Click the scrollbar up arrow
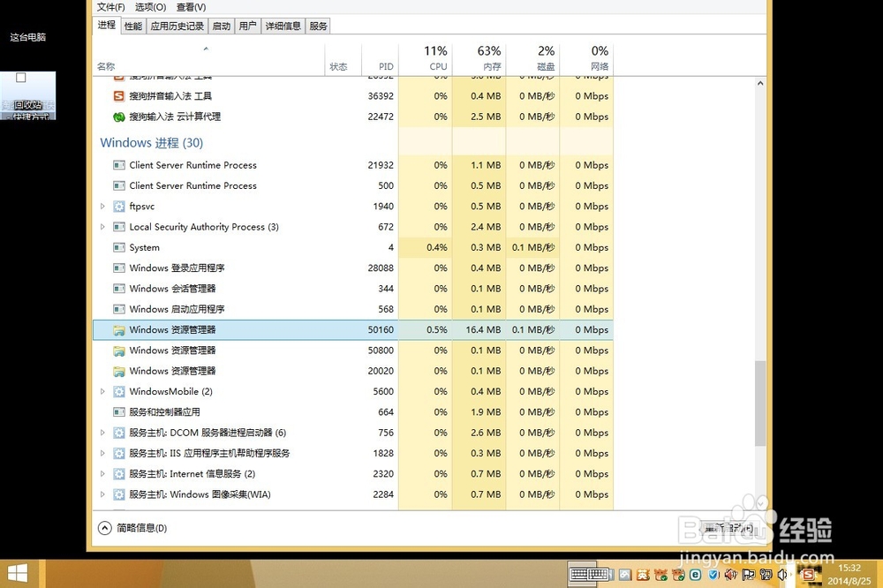The image size is (883, 588). tap(760, 83)
